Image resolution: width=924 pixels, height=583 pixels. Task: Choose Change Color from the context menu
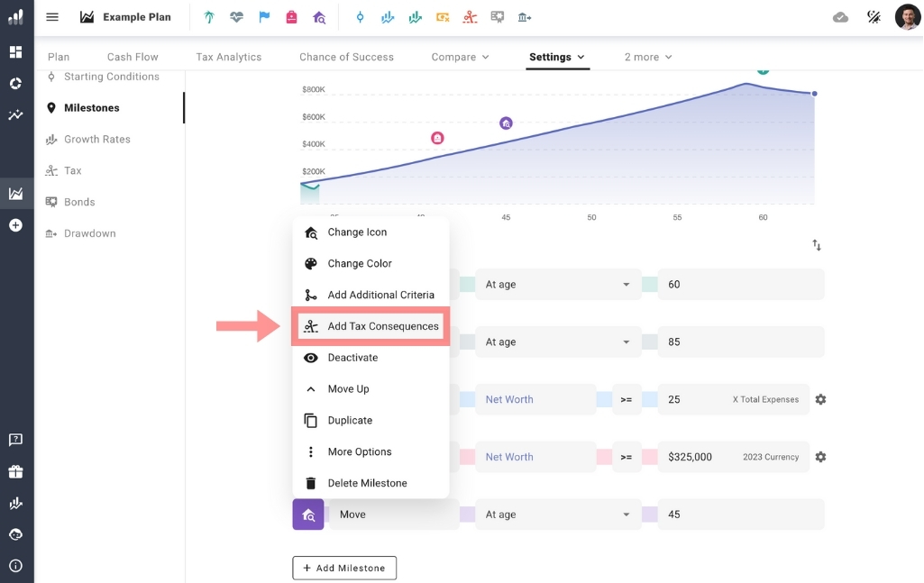click(359, 263)
